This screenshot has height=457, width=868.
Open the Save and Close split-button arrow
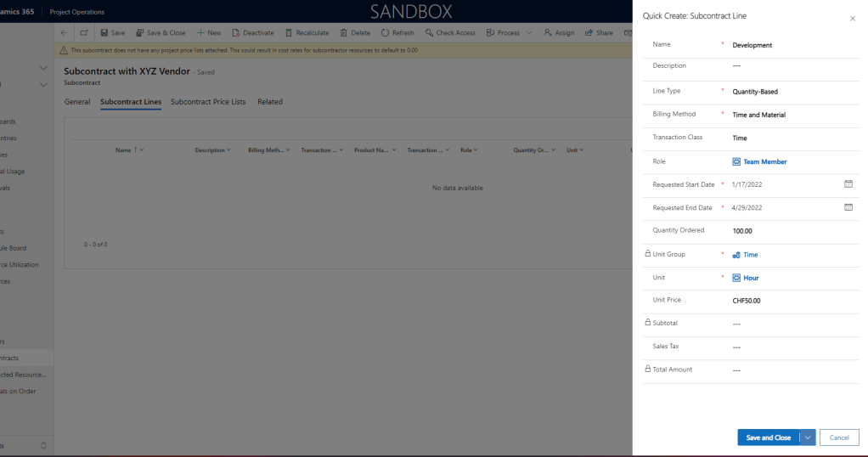808,437
